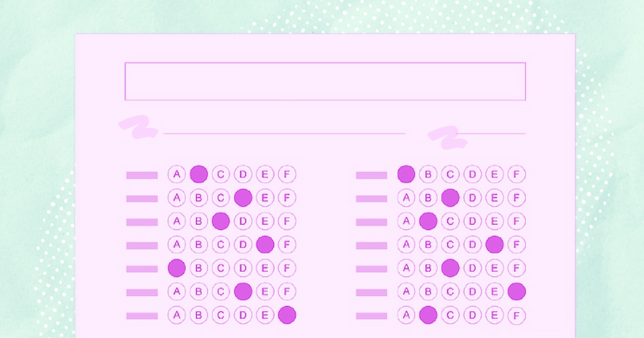Click filled bubble in fourth right-column row
This screenshot has width=644, height=338.
[494, 245]
